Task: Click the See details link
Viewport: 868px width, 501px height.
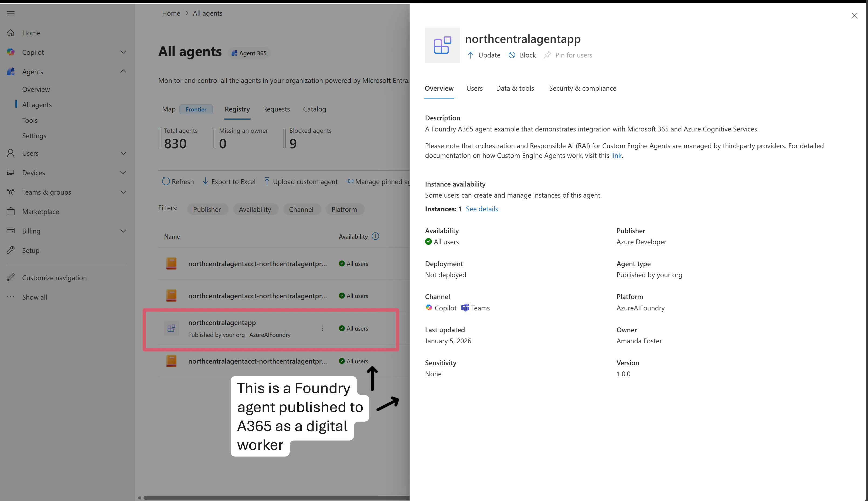Action: click(x=482, y=209)
